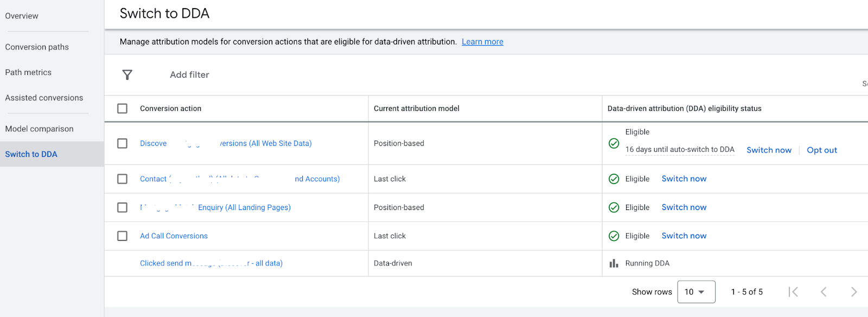Open Overview in the sidebar
Image resolution: width=868 pixels, height=317 pixels.
(x=22, y=16)
